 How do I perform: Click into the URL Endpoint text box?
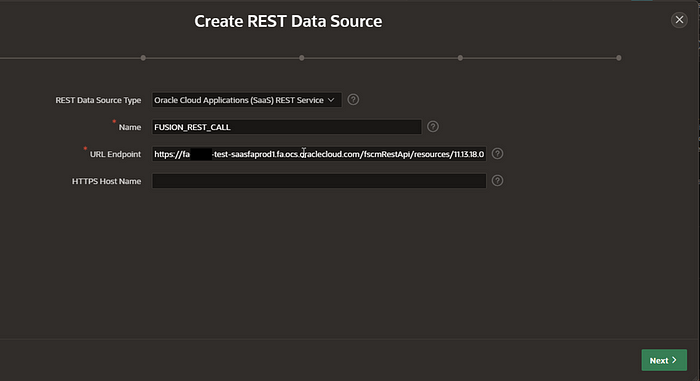[x=319, y=154]
